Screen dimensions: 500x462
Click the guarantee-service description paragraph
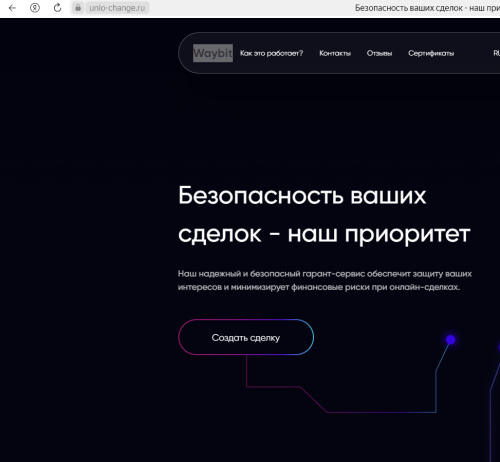coord(325,280)
